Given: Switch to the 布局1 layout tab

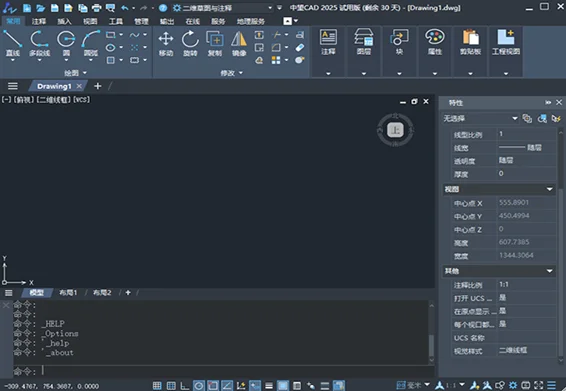Looking at the screenshot, I should (68, 292).
